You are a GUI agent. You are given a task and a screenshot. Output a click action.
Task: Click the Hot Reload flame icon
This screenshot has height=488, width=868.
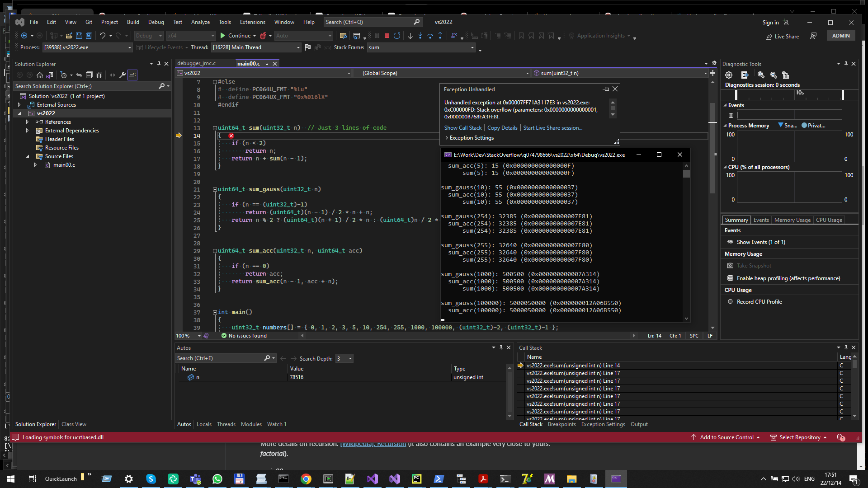click(x=263, y=36)
